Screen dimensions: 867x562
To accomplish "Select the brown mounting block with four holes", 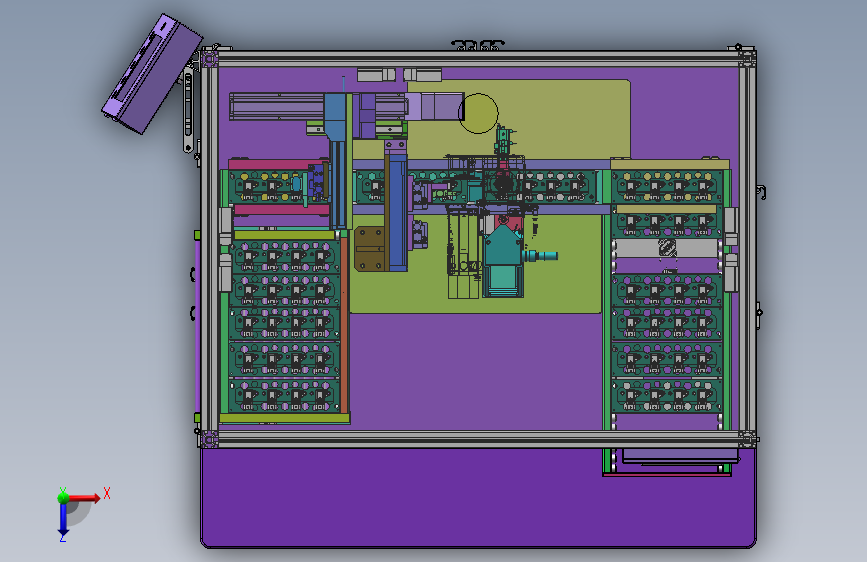I will pos(369,249).
